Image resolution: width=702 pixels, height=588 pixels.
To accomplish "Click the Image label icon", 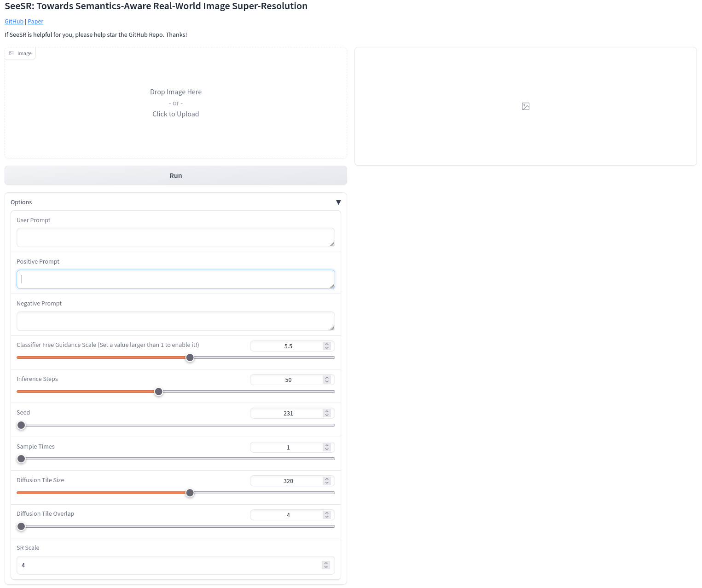I will click(12, 53).
